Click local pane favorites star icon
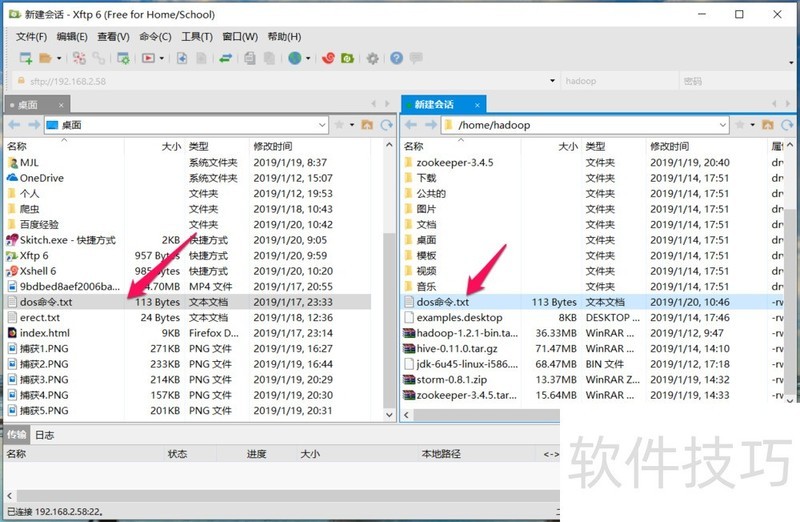This screenshot has width=800, height=522. (339, 125)
